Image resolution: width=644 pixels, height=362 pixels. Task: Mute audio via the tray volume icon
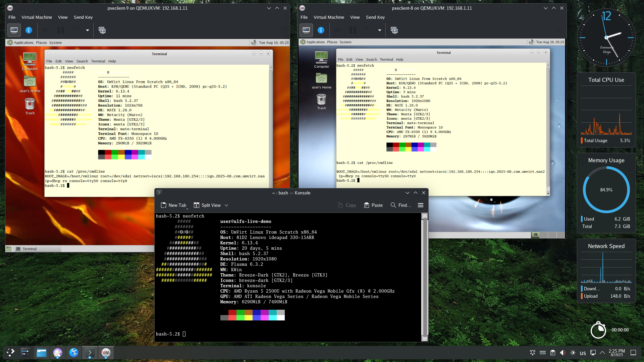[562, 353]
